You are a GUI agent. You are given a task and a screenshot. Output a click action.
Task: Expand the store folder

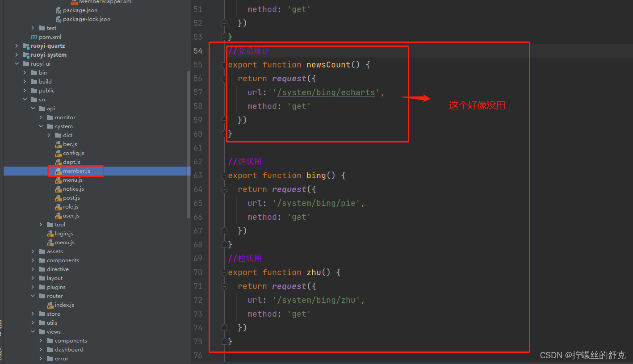(33, 314)
